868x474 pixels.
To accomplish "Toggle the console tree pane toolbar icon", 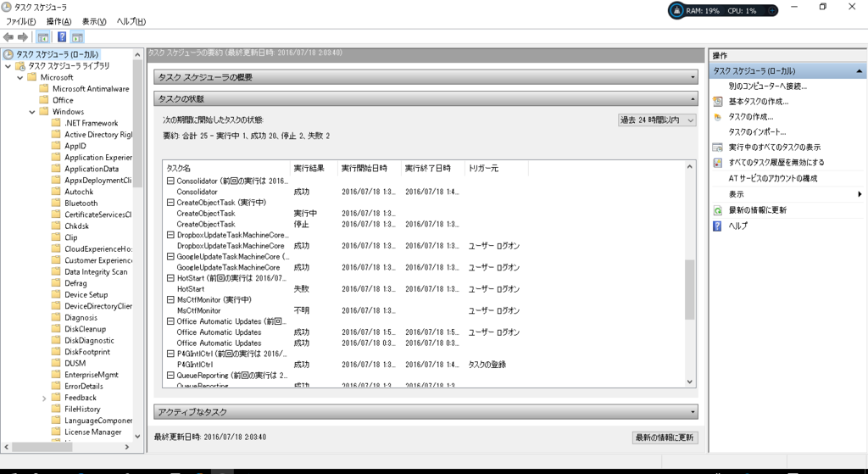I will [x=42, y=37].
